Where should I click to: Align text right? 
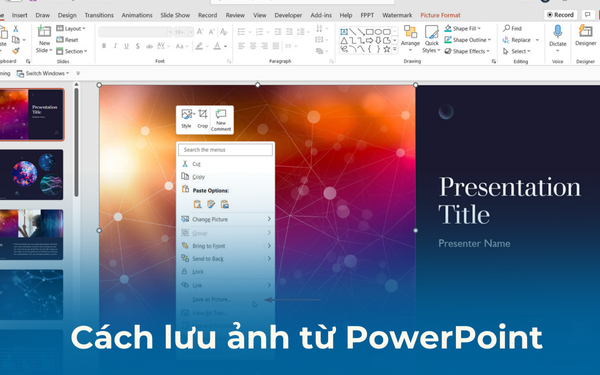point(264,46)
